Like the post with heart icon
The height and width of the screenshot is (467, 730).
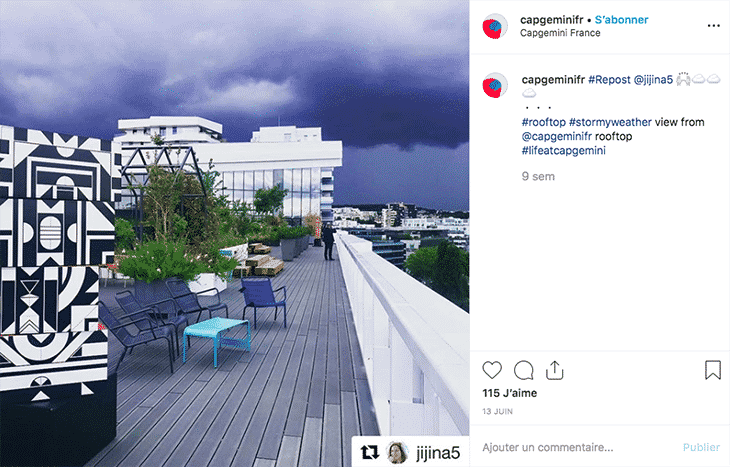tap(492, 370)
